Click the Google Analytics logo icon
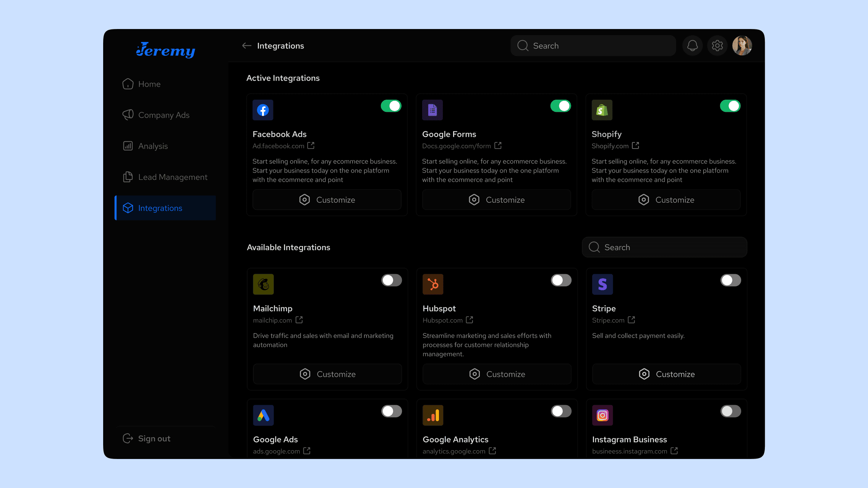Viewport: 868px width, 488px height. coord(432,415)
